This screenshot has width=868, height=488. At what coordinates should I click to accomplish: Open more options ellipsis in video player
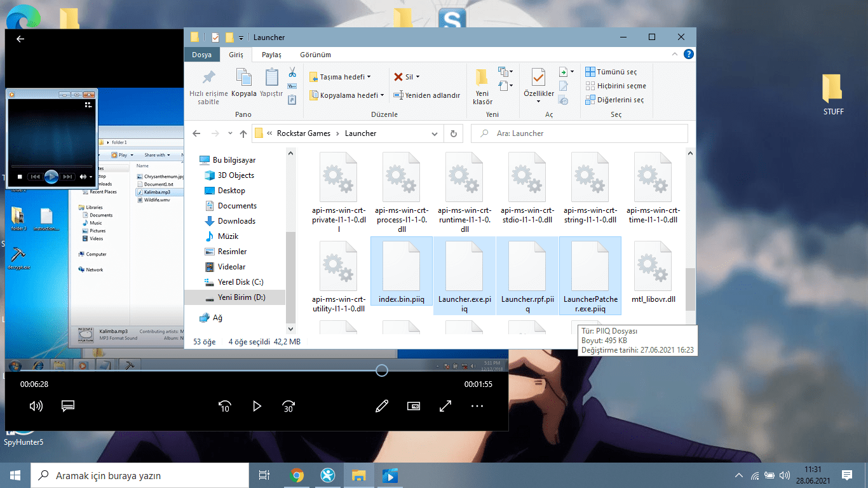[x=477, y=406]
